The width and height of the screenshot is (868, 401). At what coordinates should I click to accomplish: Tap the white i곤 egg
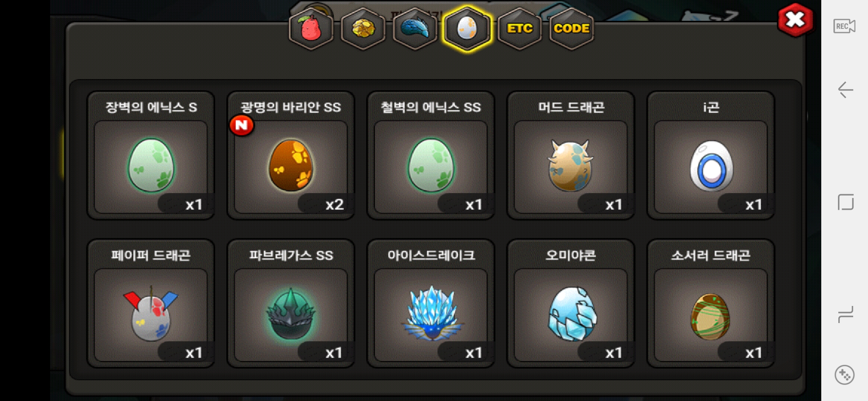[x=711, y=155]
